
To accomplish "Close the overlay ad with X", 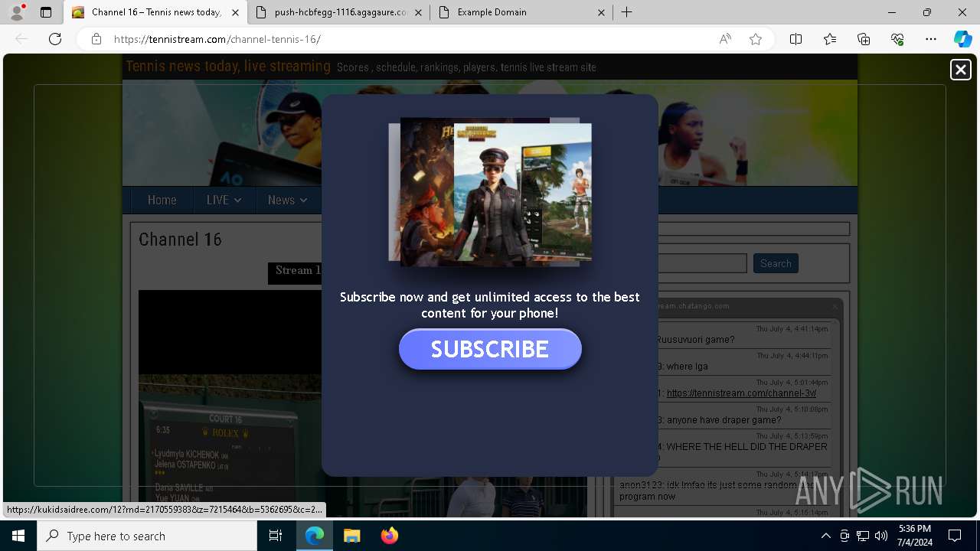I will tap(960, 70).
